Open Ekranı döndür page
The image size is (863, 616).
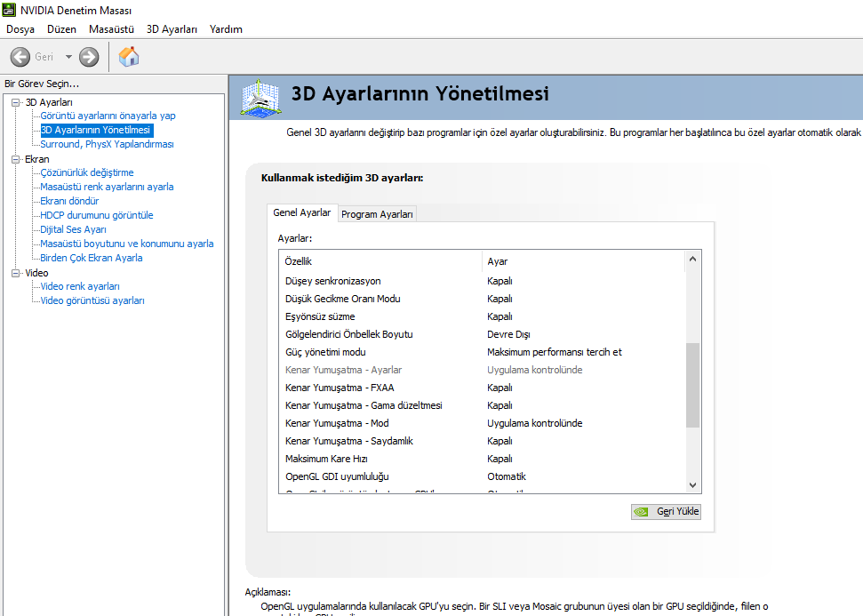69,201
